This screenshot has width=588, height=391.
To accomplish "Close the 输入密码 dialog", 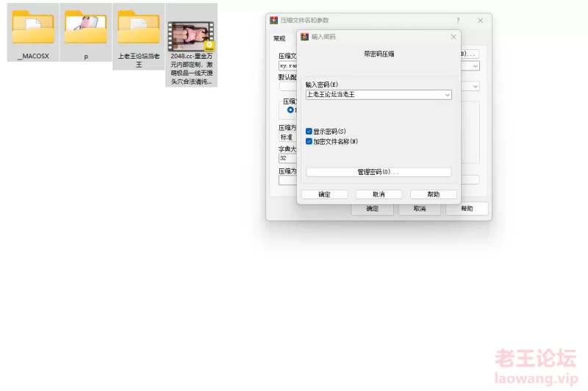I will [453, 37].
